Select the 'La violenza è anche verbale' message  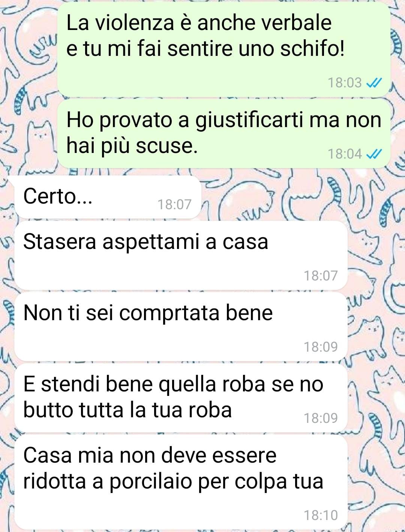click(x=224, y=49)
